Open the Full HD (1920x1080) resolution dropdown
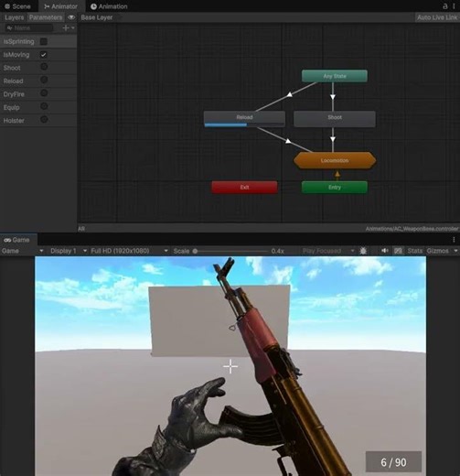Screen dimensions: 460x476 [129, 251]
